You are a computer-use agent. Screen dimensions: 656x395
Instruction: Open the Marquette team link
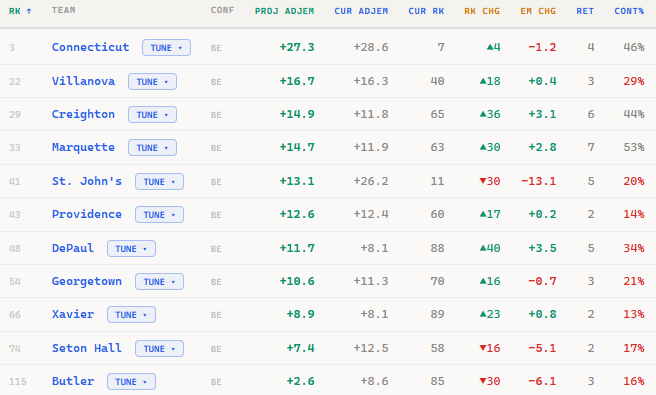pos(83,147)
